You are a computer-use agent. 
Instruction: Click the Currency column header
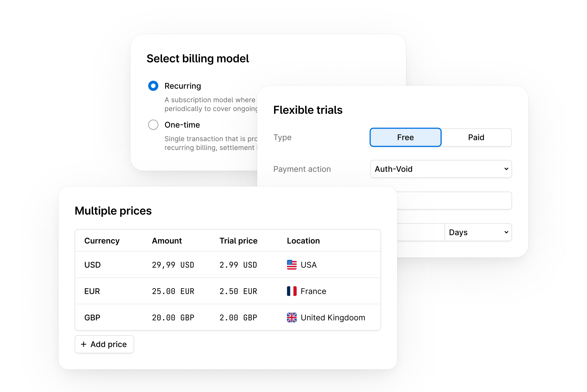click(102, 241)
